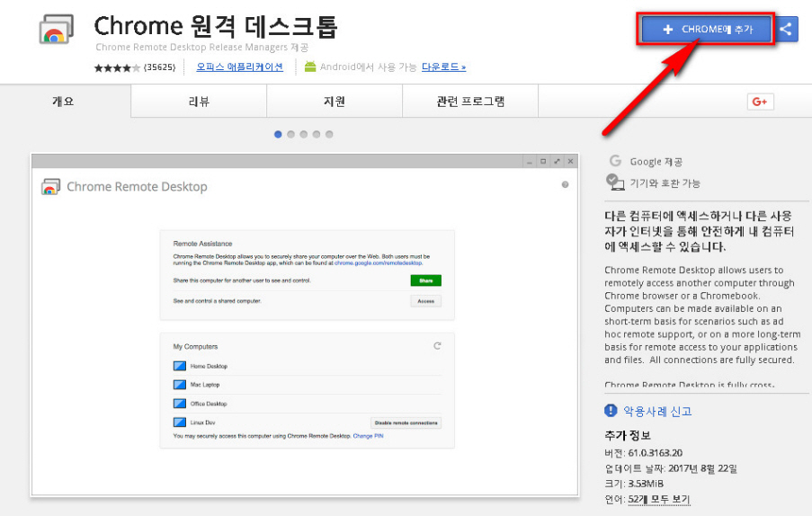Screen dimensions: 812x516
Task: Open the 관련 프로그램 tab
Action: coord(470,101)
